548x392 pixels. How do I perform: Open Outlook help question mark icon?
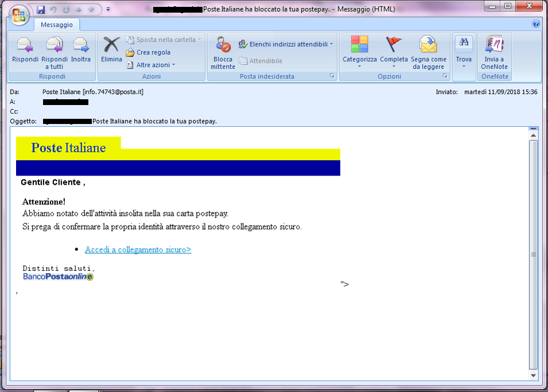tap(535, 24)
